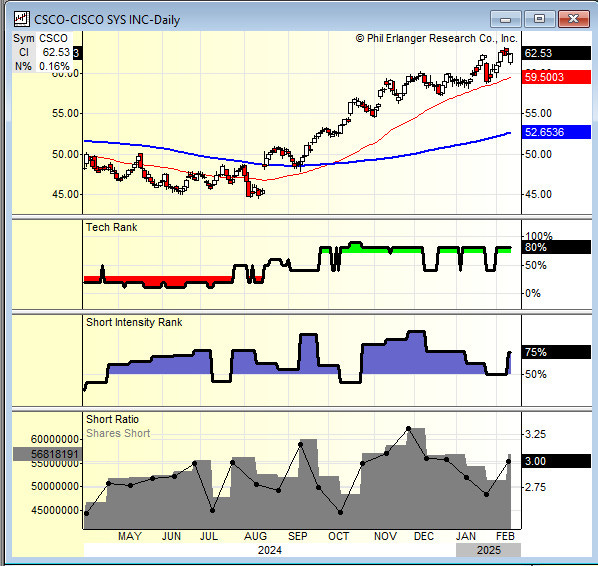Close the CSCO chart window

coord(574,19)
